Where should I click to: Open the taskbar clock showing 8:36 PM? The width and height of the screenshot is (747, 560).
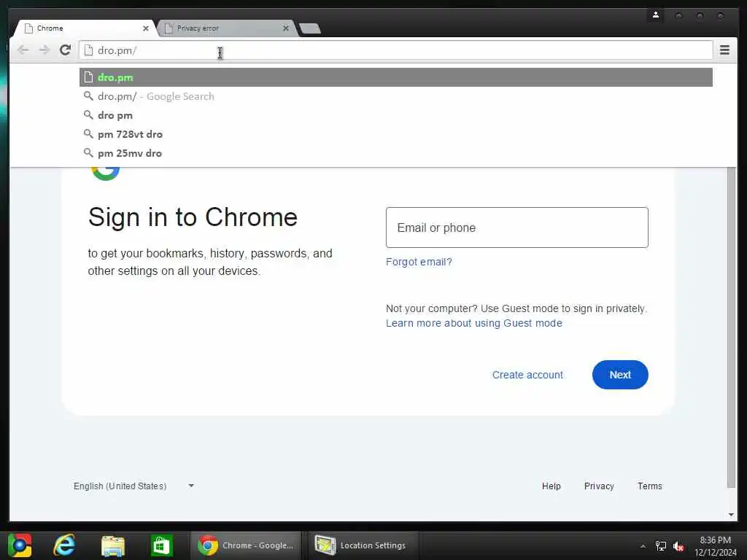[715, 546]
